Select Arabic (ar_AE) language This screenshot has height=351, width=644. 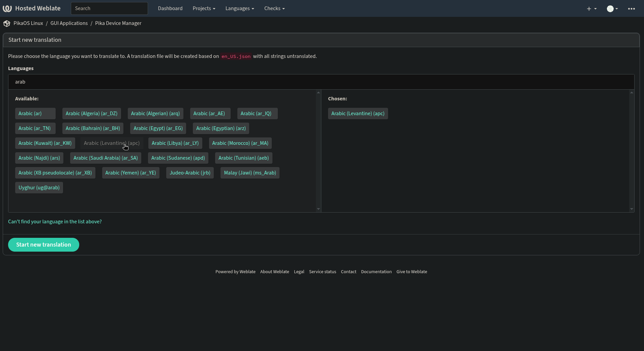click(x=210, y=114)
